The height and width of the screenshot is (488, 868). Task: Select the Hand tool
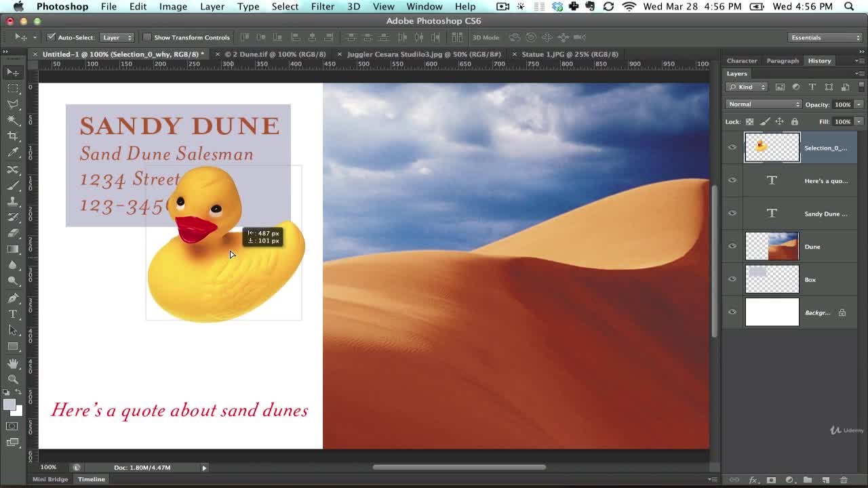click(x=13, y=363)
